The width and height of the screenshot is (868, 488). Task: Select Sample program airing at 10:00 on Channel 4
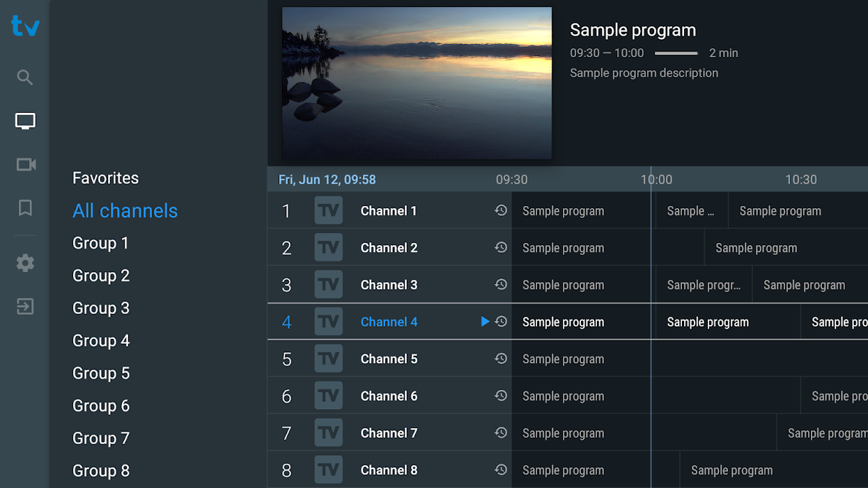click(727, 321)
